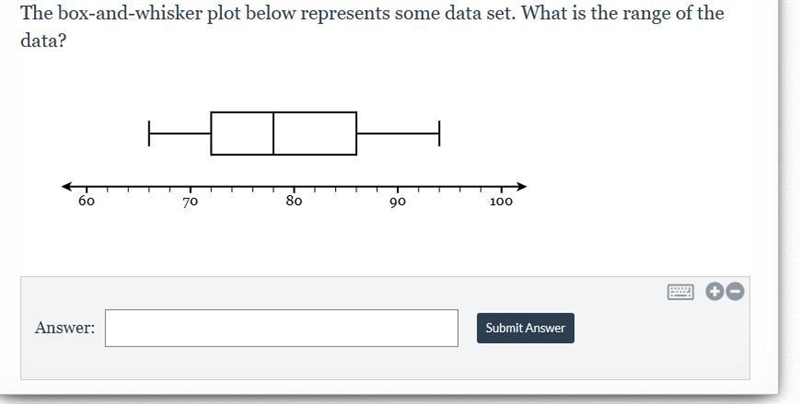Viewport: 800px width, 404px height.
Task: Click the minimum whisker end cap
Action: (149, 133)
